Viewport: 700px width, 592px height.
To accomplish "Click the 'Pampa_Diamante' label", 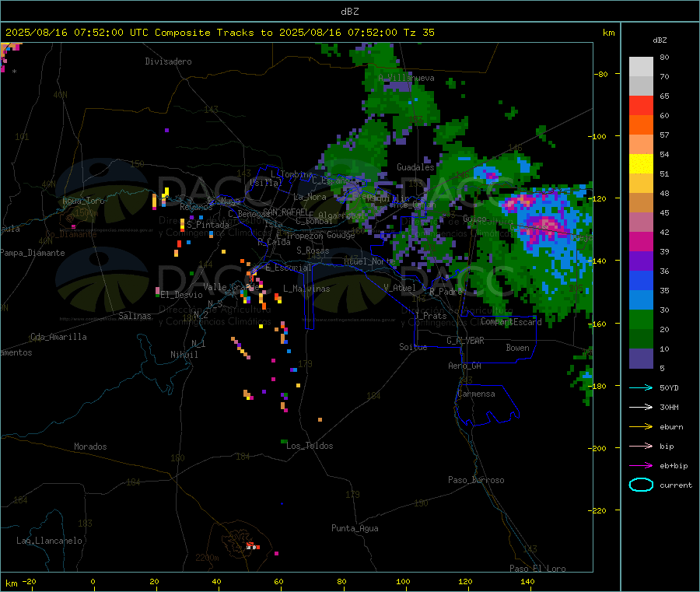I will (32, 253).
